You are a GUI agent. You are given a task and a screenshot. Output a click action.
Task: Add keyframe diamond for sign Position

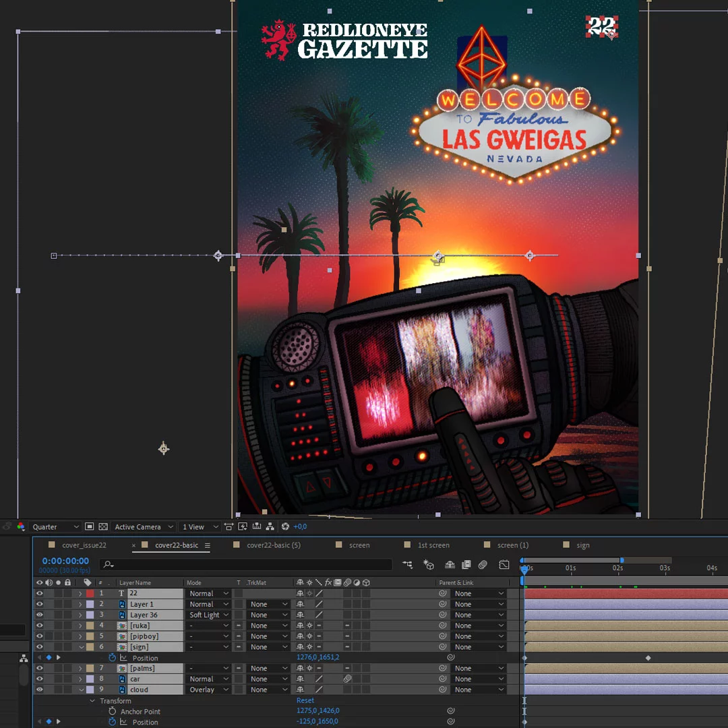click(49, 657)
